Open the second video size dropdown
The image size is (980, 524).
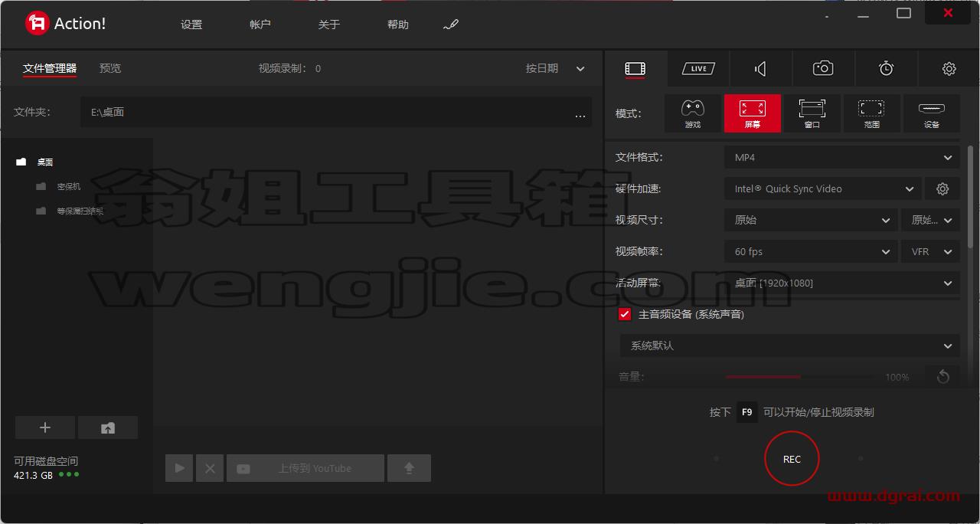click(x=930, y=220)
